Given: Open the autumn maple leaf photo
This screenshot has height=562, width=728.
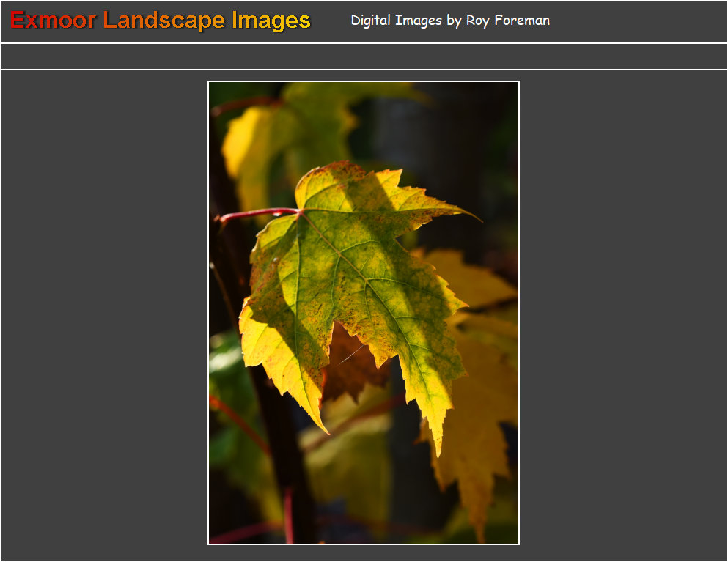Looking at the screenshot, I should [x=364, y=313].
